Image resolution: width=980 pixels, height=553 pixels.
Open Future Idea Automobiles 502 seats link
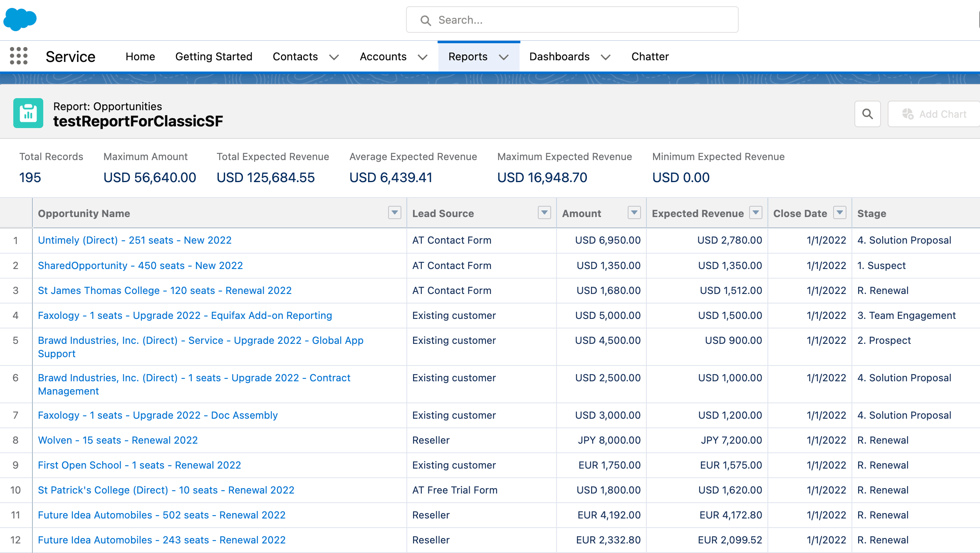coord(161,515)
